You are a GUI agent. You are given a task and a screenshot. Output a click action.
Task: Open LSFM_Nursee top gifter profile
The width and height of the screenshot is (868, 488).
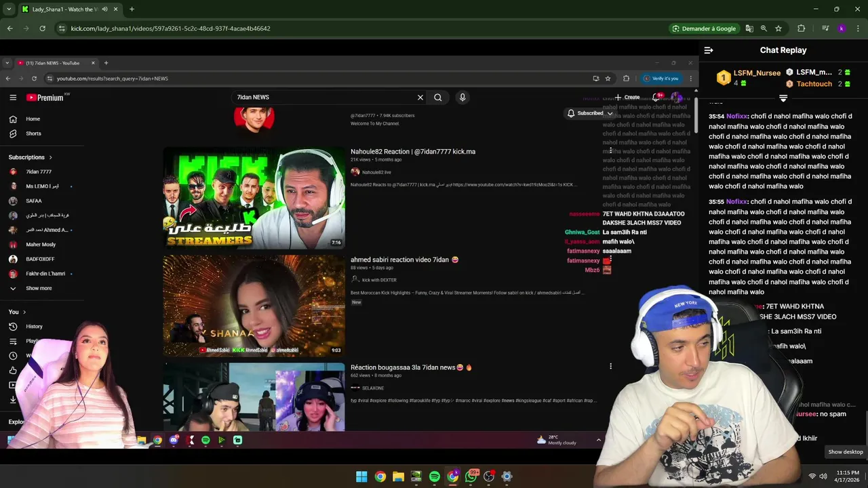[x=757, y=73]
